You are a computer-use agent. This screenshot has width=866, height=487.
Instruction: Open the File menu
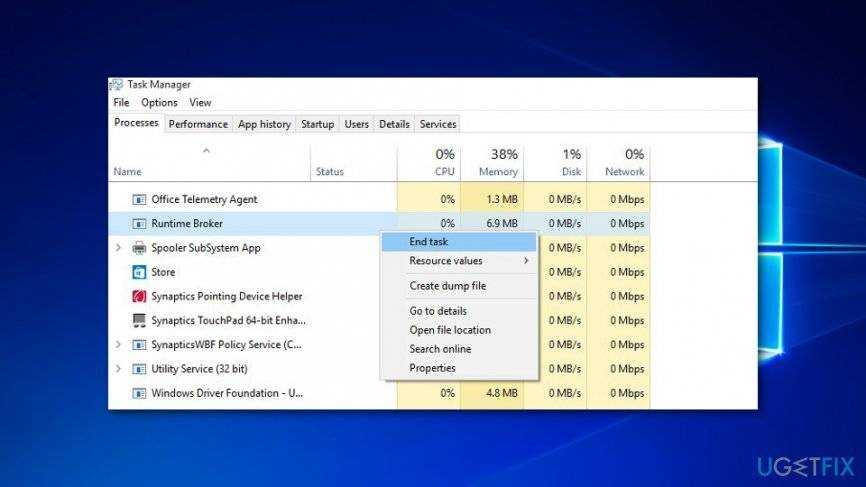click(x=121, y=103)
